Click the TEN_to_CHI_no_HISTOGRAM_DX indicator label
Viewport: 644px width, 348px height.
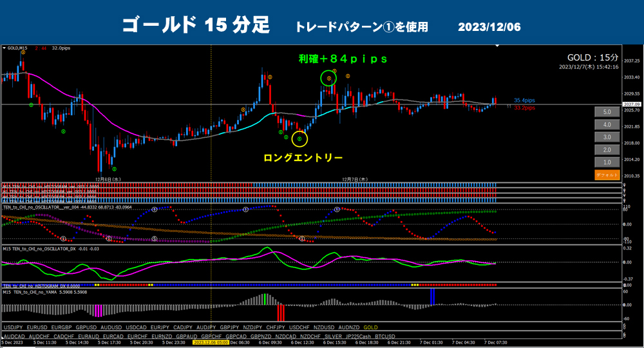[41, 285]
